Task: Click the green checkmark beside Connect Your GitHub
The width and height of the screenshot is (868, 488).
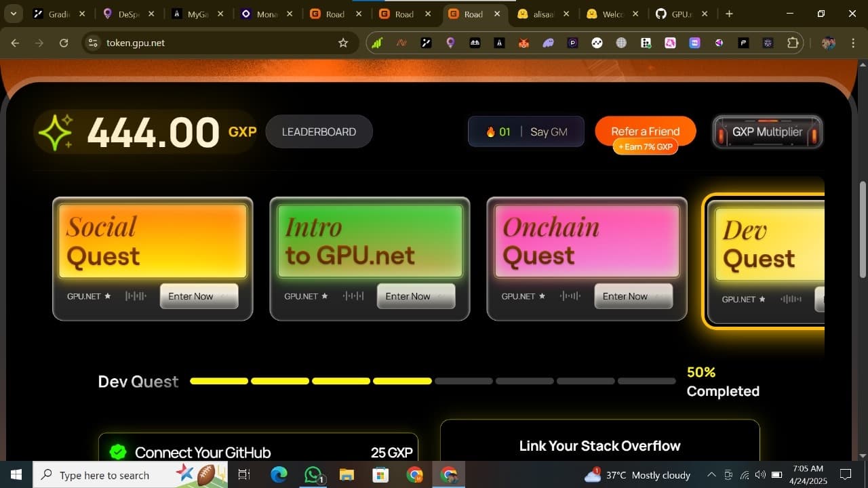Action: point(118,451)
